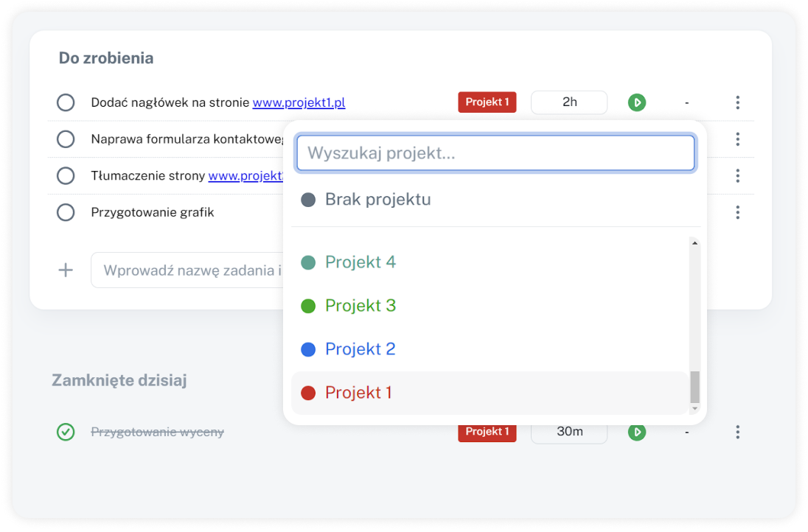
Task: Click the plus icon to add a task
Action: click(x=66, y=270)
